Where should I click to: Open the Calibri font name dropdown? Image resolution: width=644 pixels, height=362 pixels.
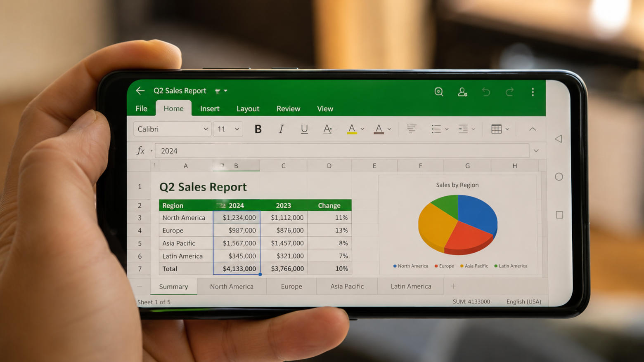tap(172, 129)
